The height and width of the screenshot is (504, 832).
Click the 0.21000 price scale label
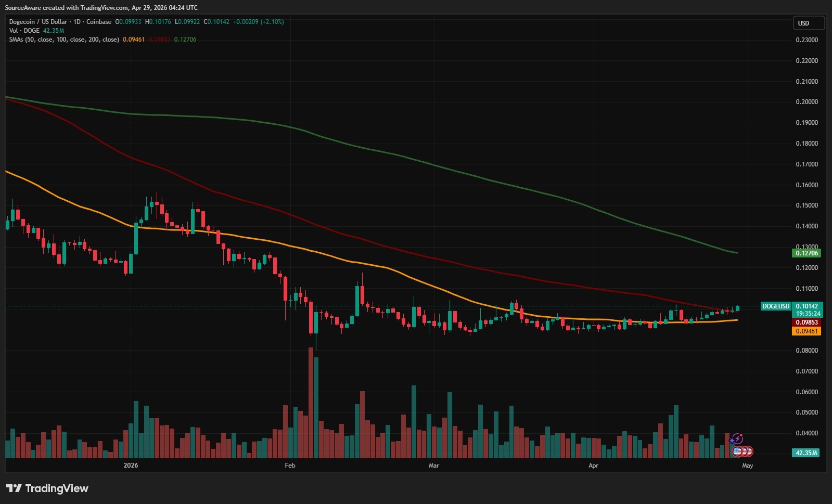(807, 82)
